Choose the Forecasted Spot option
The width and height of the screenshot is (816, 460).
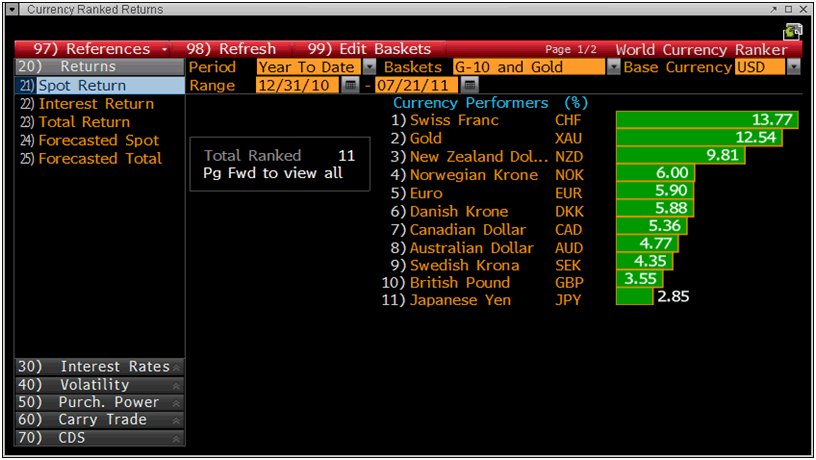point(98,140)
